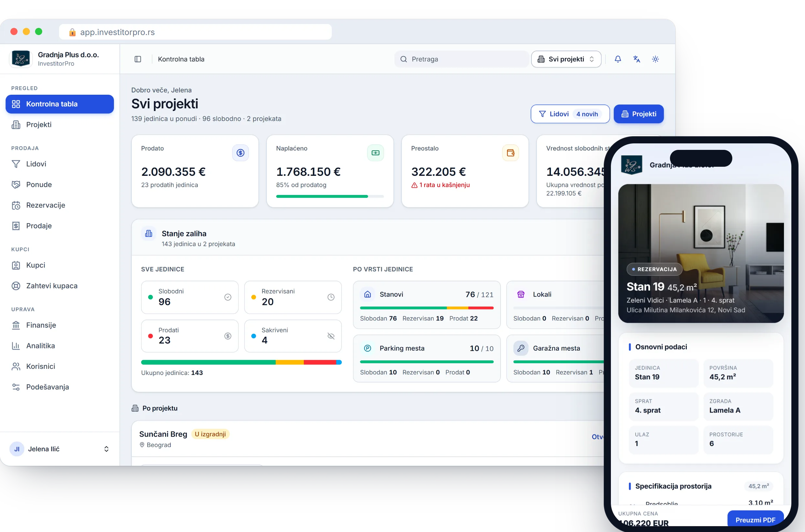
Task: Click the PROSTORIJE 6 tile on phone
Action: coord(738,440)
